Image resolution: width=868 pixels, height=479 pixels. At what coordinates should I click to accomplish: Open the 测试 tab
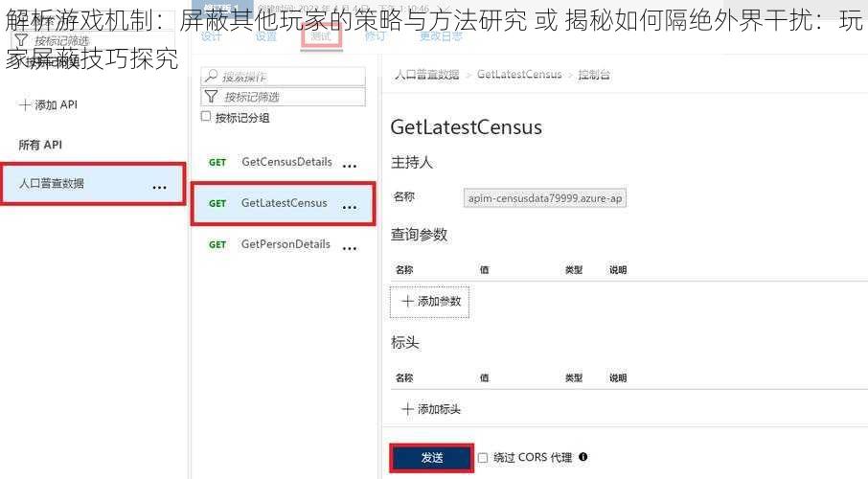(321, 36)
